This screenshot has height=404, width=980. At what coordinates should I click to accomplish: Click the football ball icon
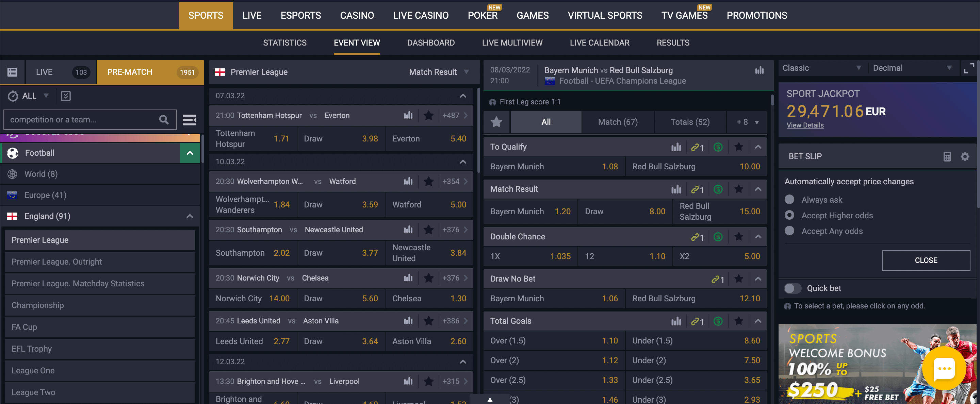[13, 153]
